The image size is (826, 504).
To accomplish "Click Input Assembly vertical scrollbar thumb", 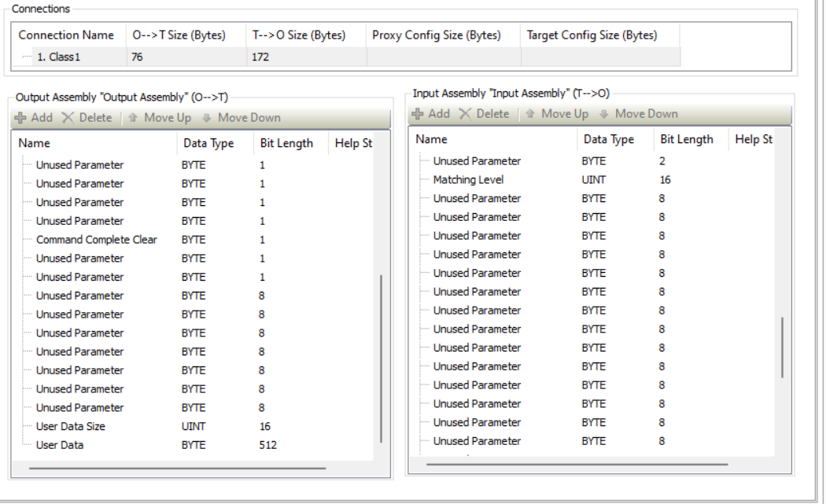I will click(x=782, y=347).
